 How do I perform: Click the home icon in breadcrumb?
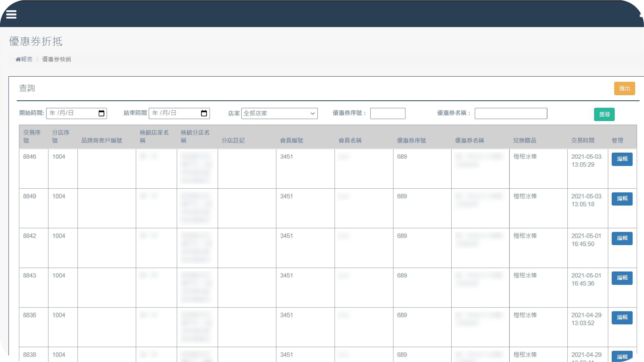[x=18, y=59]
